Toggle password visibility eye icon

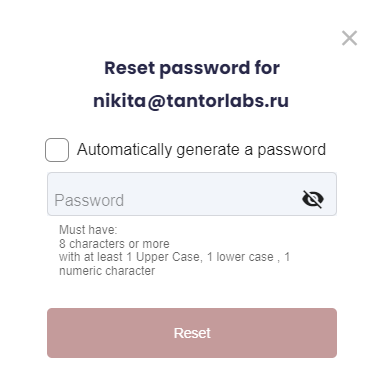(313, 199)
